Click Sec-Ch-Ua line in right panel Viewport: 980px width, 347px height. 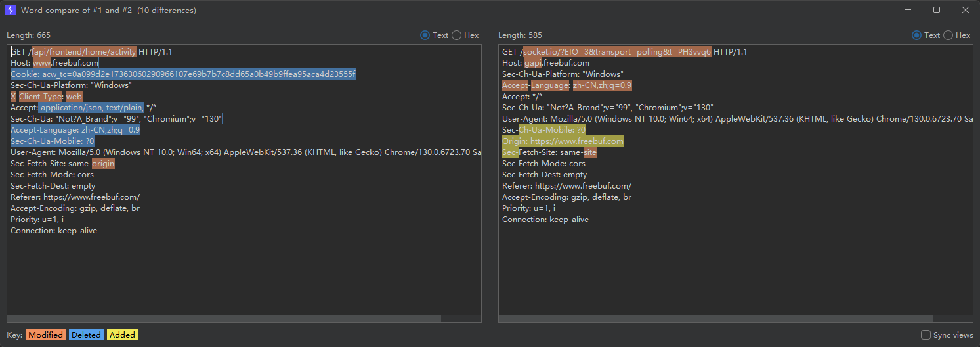click(x=608, y=108)
